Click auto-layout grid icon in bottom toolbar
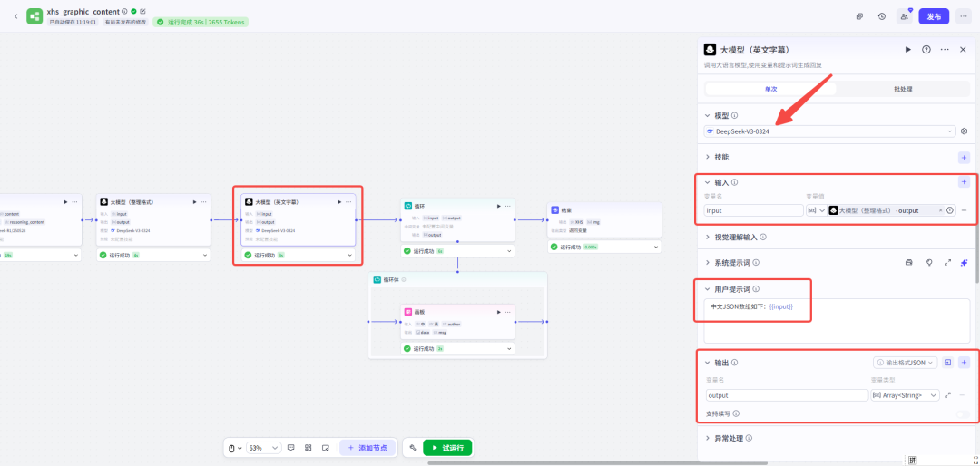 pyautogui.click(x=309, y=448)
